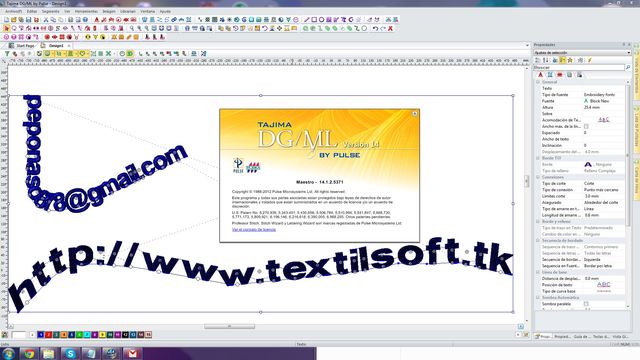
Task: Open the license agreement link in dialog
Action: tap(254, 230)
